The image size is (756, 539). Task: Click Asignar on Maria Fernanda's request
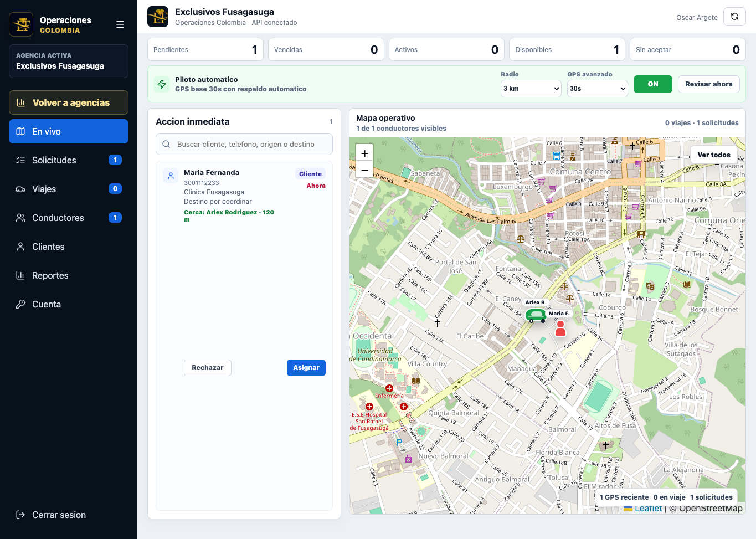pos(306,368)
